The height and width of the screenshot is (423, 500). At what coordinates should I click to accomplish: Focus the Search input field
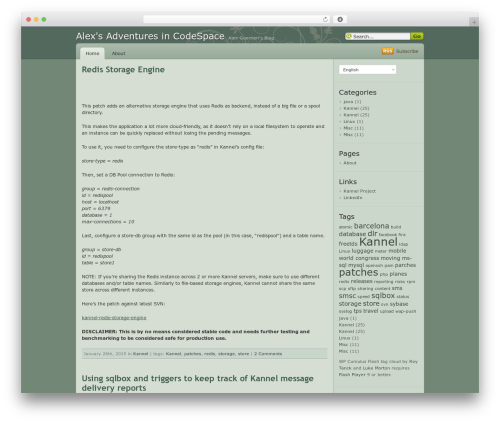pyautogui.click(x=381, y=36)
